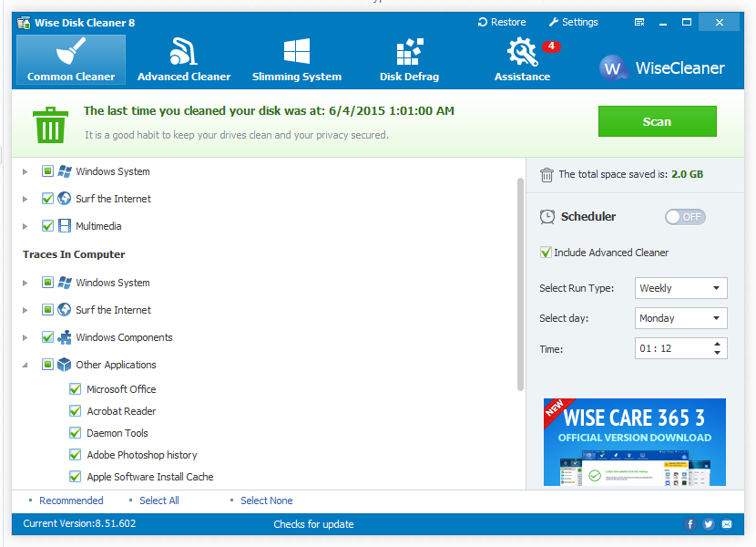Click the Select All link
756x547 pixels.
[158, 501]
